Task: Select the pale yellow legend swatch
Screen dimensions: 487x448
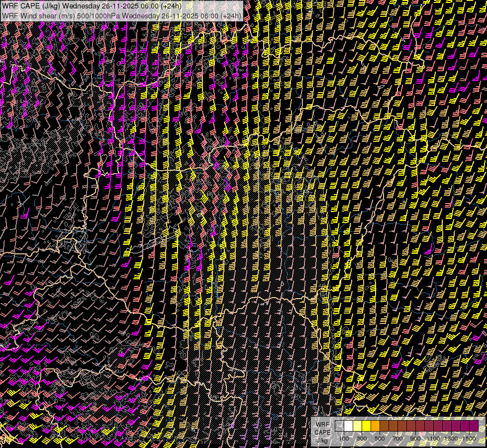Action: pos(358,426)
